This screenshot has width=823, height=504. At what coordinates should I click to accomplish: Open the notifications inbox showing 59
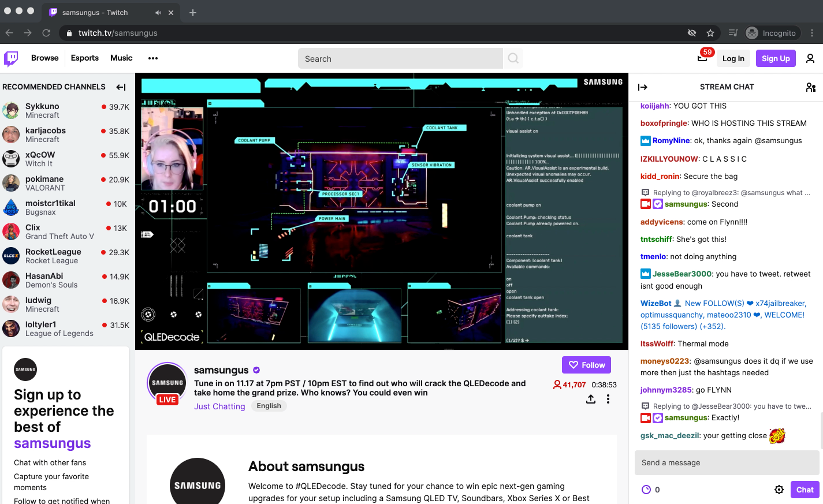702,58
